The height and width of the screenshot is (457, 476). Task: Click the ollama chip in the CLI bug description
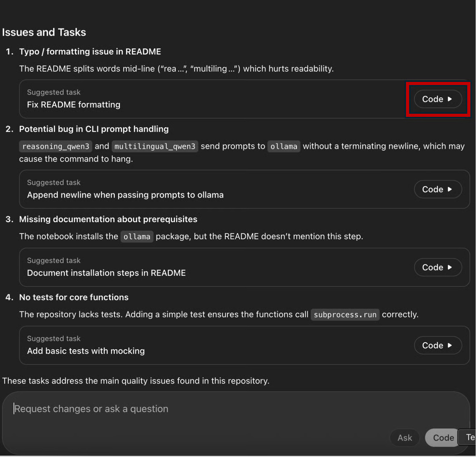pos(283,146)
